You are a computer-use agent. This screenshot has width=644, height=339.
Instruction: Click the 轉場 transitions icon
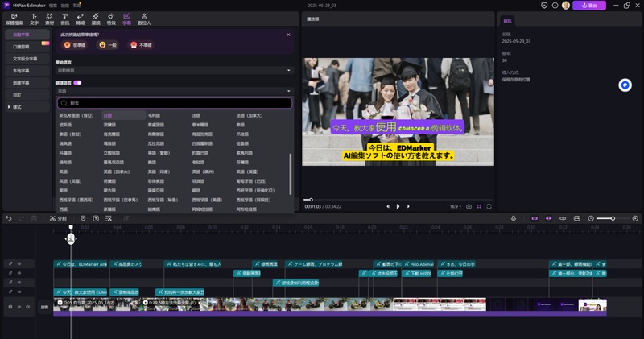point(80,19)
